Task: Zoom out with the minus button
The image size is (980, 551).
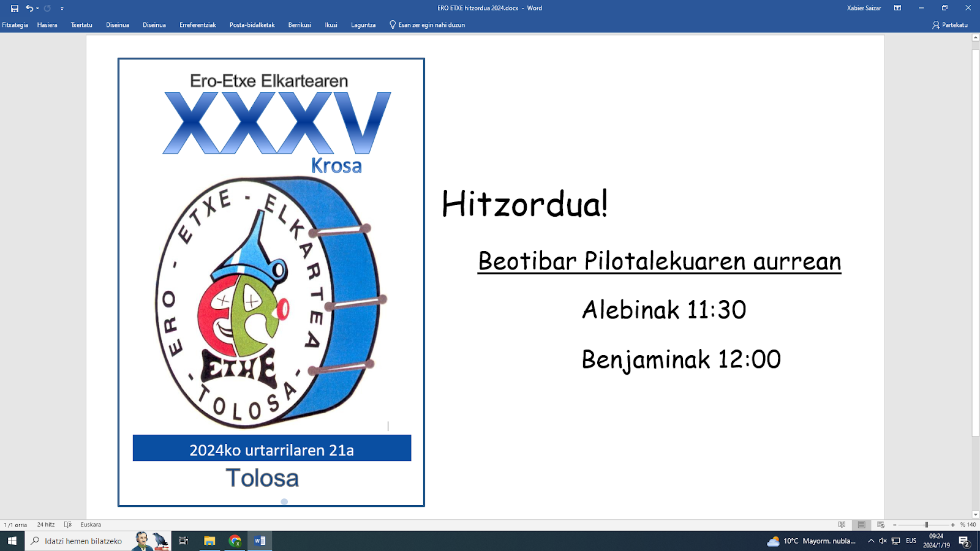Action: click(x=894, y=525)
